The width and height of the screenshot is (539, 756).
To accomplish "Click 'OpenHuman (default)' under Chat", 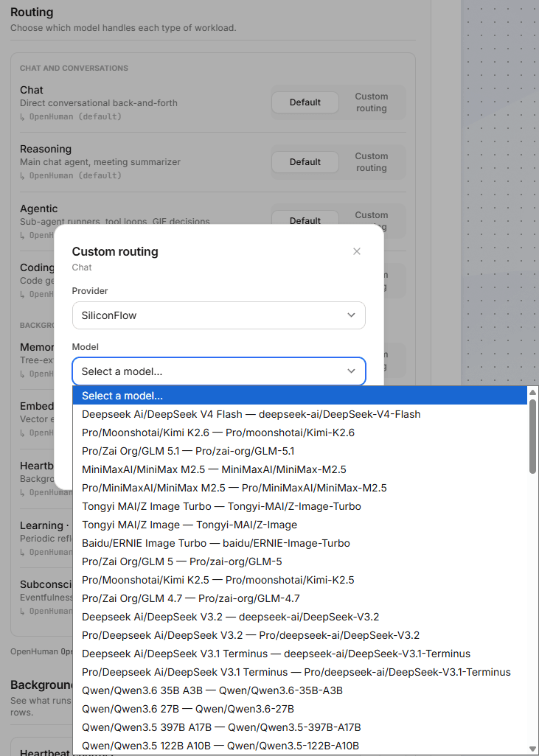I will 75,116.
